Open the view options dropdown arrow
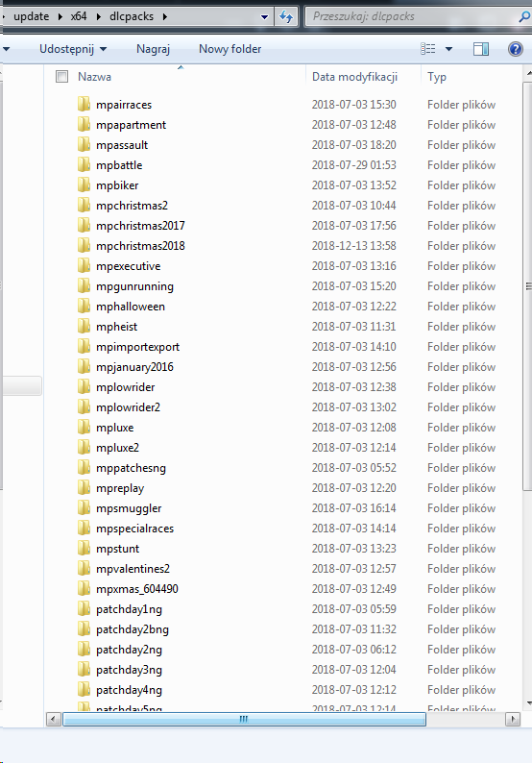 [448, 49]
